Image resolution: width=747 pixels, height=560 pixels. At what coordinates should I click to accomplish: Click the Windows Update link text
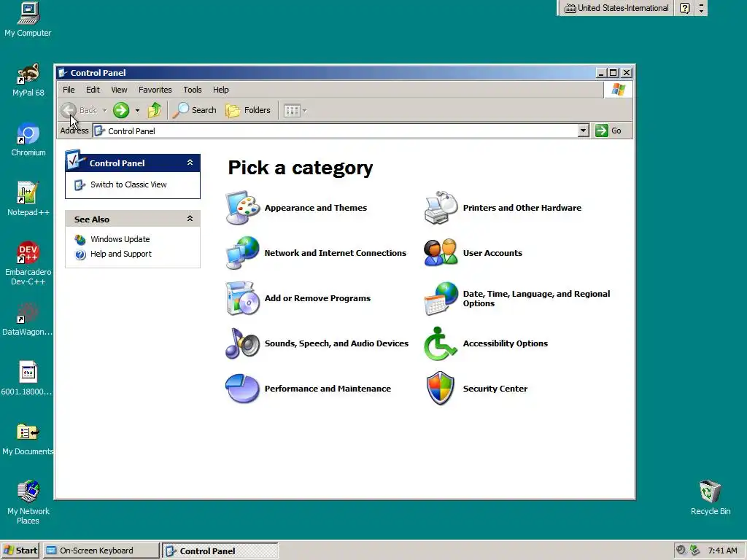coord(120,239)
